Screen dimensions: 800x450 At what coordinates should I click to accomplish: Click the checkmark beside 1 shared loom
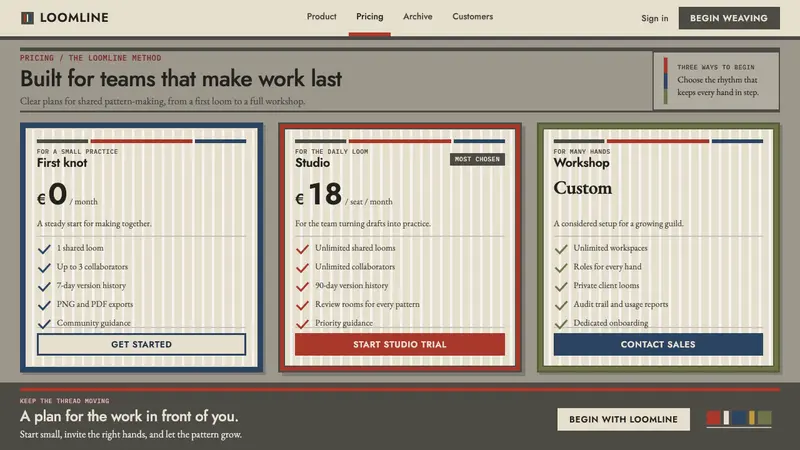[44, 249]
